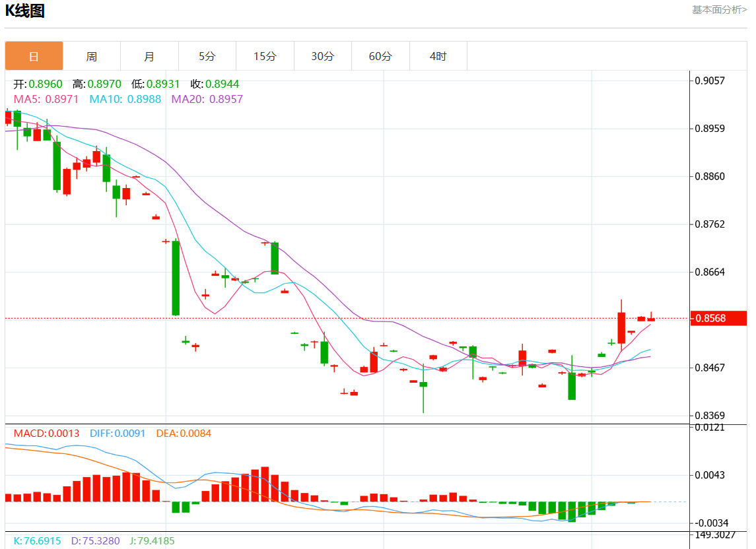The width and height of the screenshot is (756, 549).
Task: Click the D:75.3280 KDJ value
Action: pyautogui.click(x=96, y=541)
